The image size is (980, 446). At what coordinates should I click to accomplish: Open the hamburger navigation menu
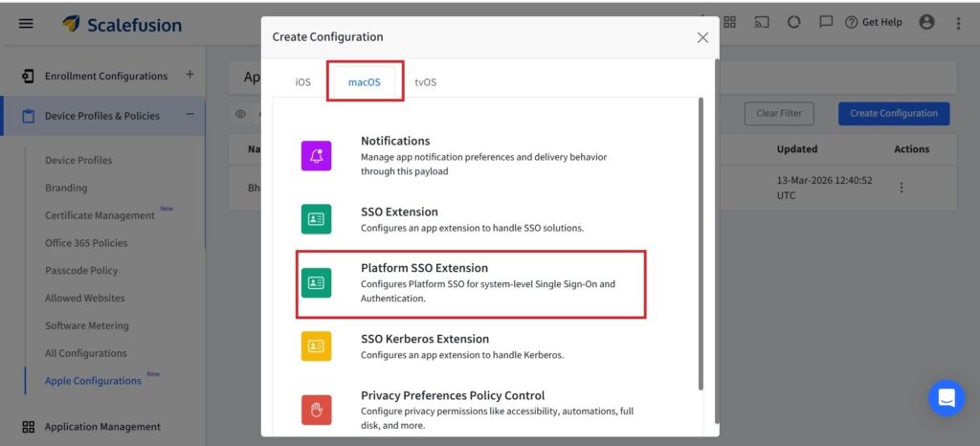coord(26,24)
